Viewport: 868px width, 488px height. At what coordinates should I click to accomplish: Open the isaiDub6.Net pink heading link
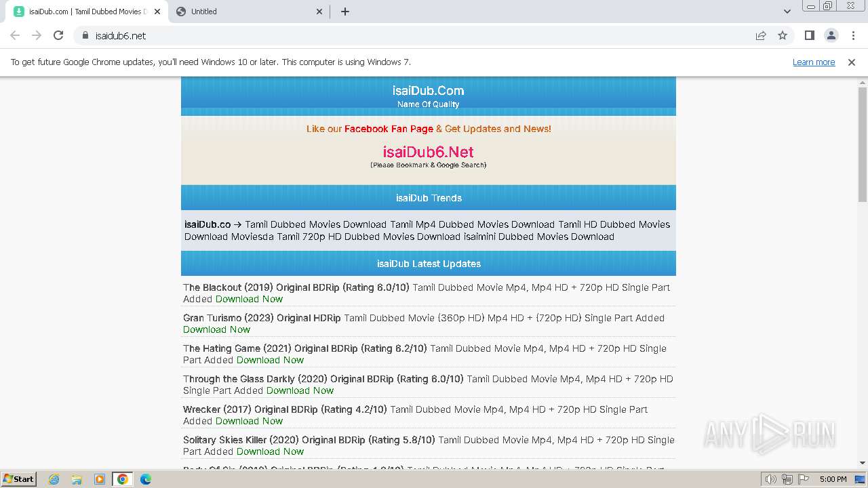coord(428,152)
